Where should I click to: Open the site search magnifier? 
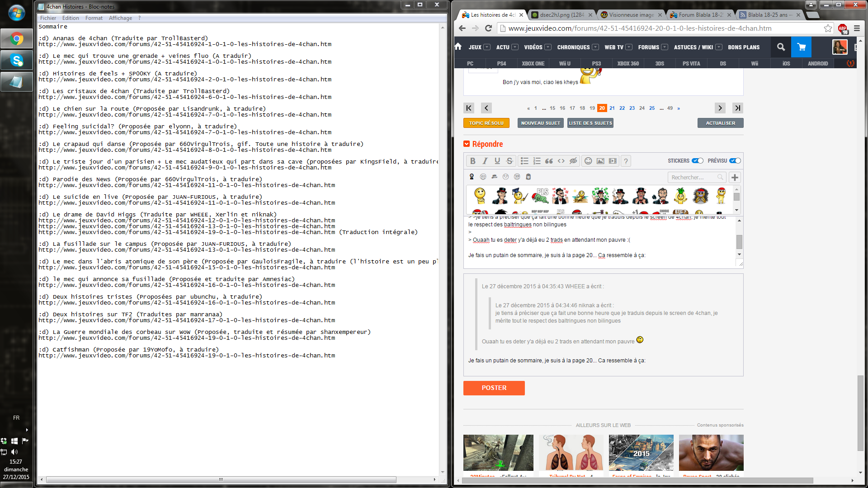[x=781, y=47]
